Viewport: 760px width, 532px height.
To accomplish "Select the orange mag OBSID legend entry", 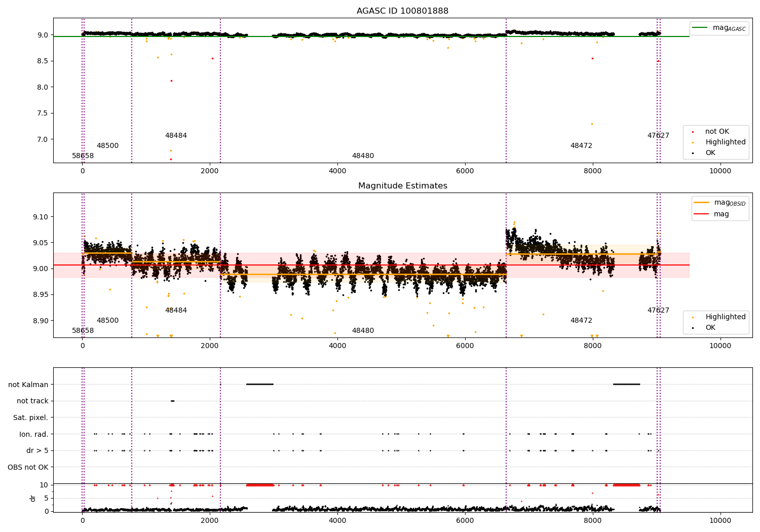I will coord(719,203).
